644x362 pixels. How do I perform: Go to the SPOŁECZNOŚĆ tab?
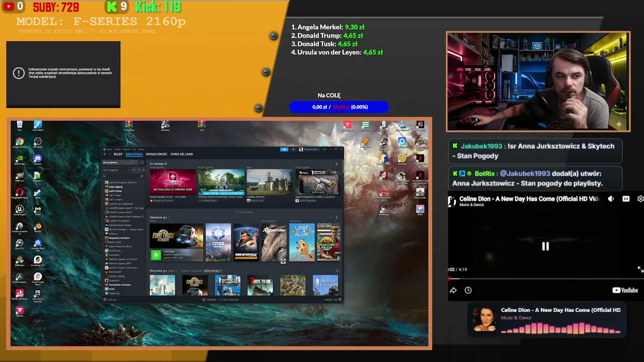tap(156, 154)
